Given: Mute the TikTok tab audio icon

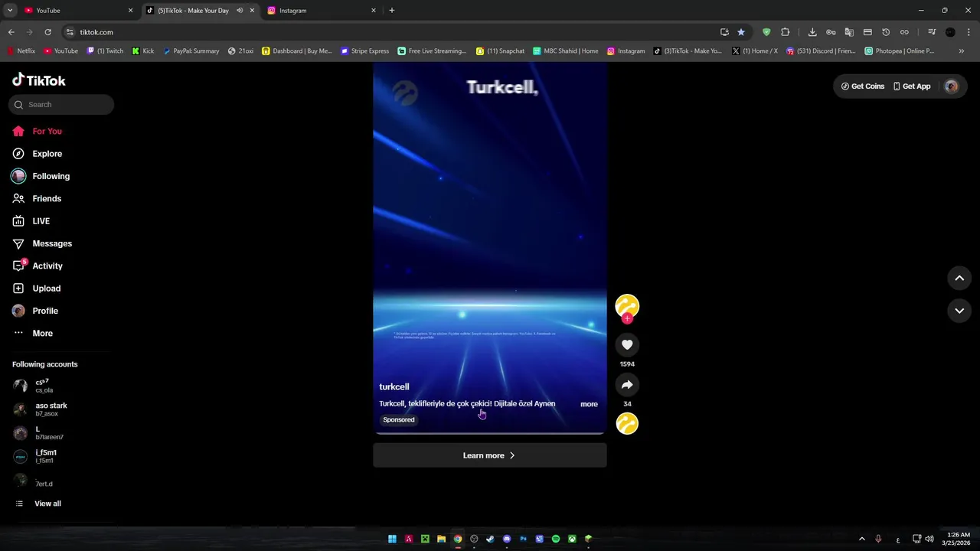Looking at the screenshot, I should click(240, 10).
